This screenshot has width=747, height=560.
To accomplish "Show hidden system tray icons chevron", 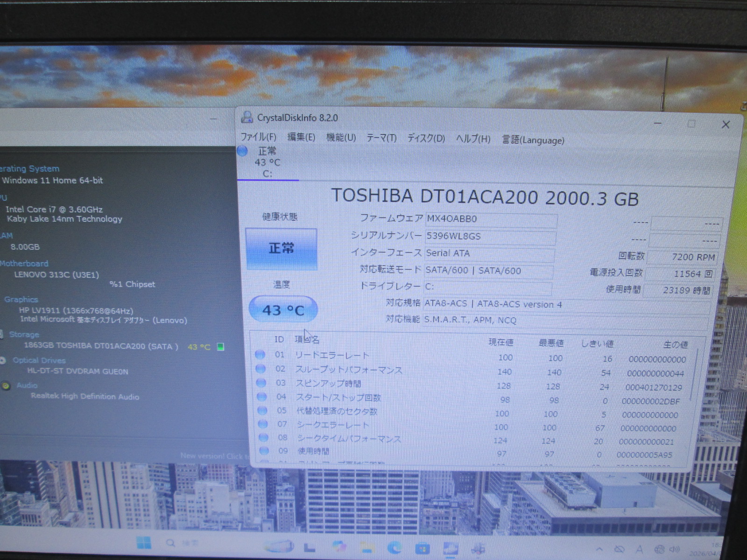I will coord(599,549).
